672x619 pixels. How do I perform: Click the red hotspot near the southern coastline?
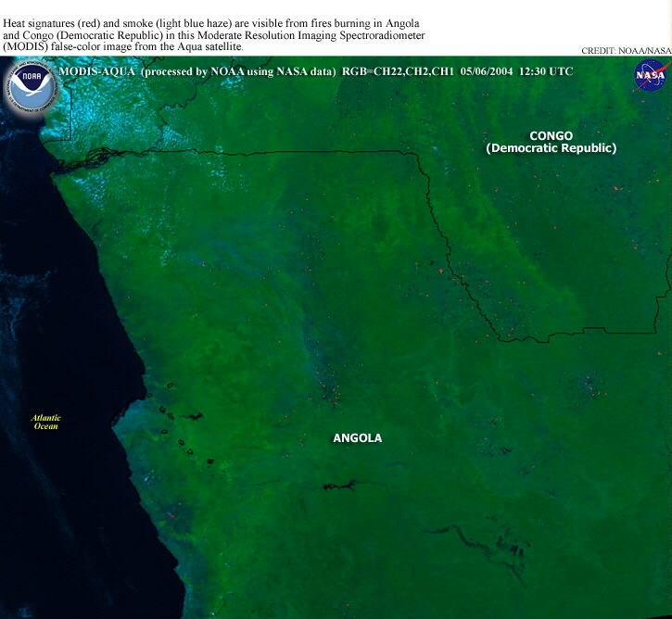click(171, 512)
